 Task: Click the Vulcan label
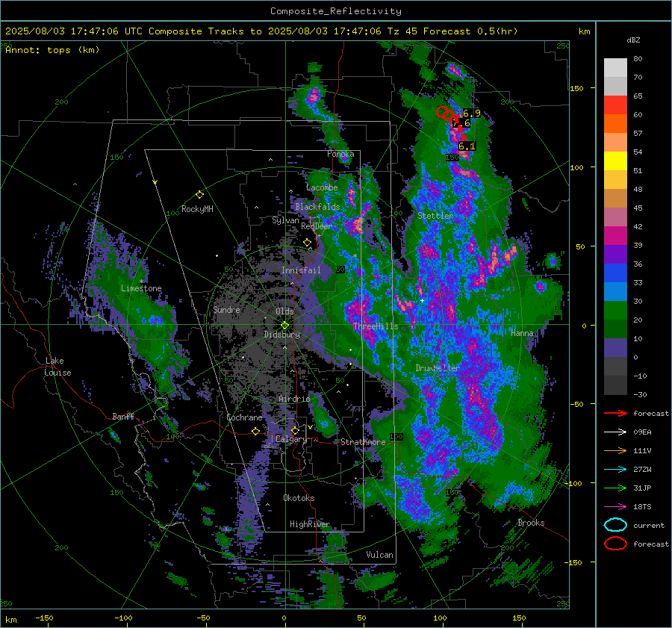tap(379, 555)
